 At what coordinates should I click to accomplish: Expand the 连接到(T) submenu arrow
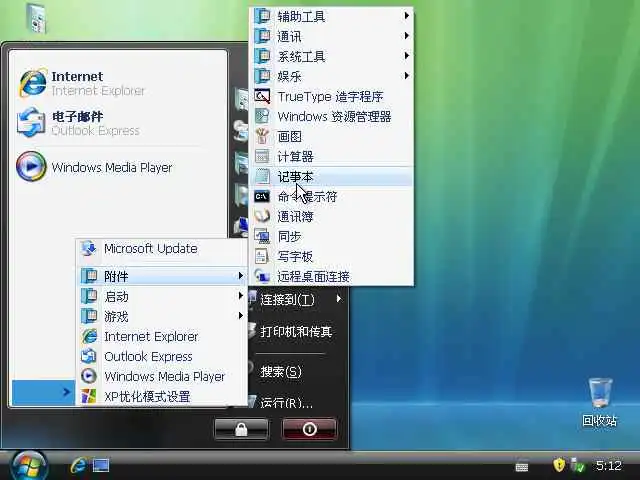point(339,299)
